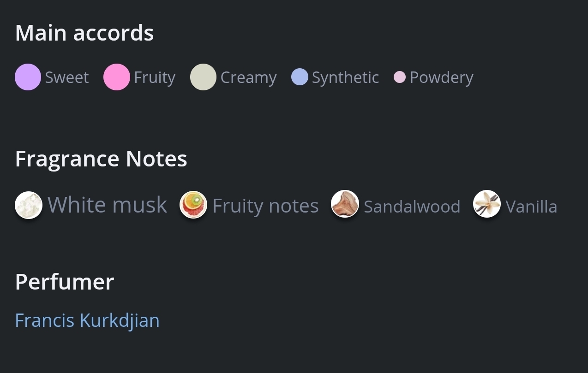Screen dimensions: 588x373
Task: Select the purple Sweet accord circle
Action: coord(28,77)
